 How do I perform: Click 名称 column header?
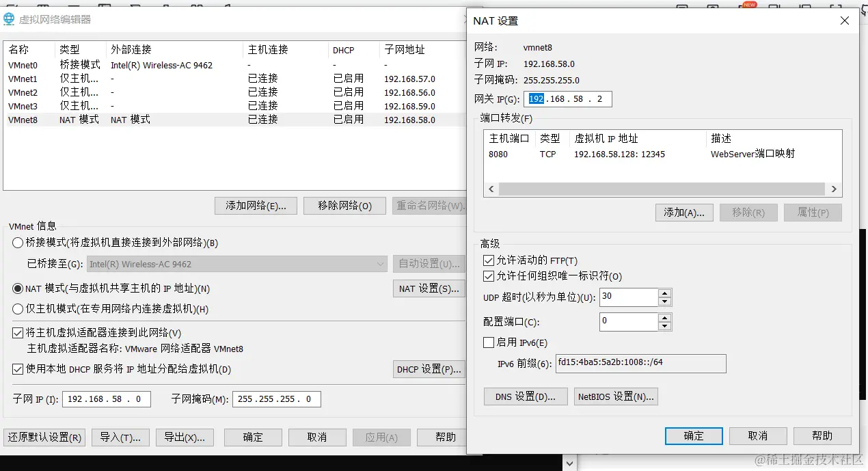point(30,50)
